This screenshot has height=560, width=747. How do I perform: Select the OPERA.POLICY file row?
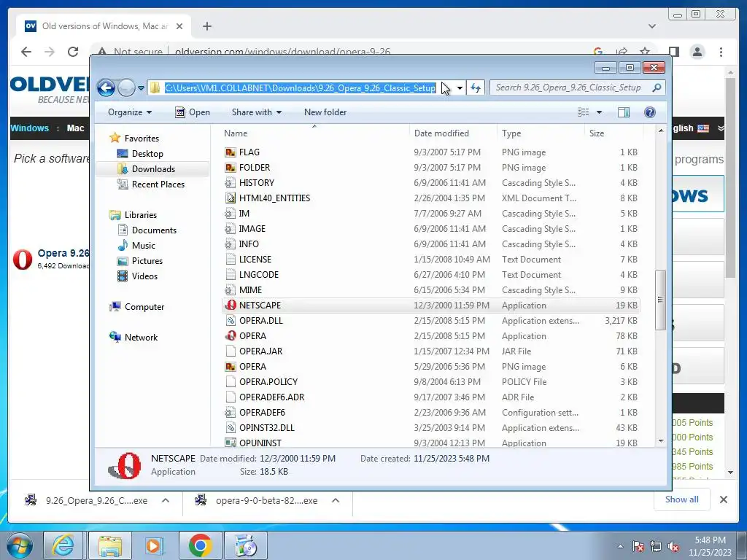(430, 382)
